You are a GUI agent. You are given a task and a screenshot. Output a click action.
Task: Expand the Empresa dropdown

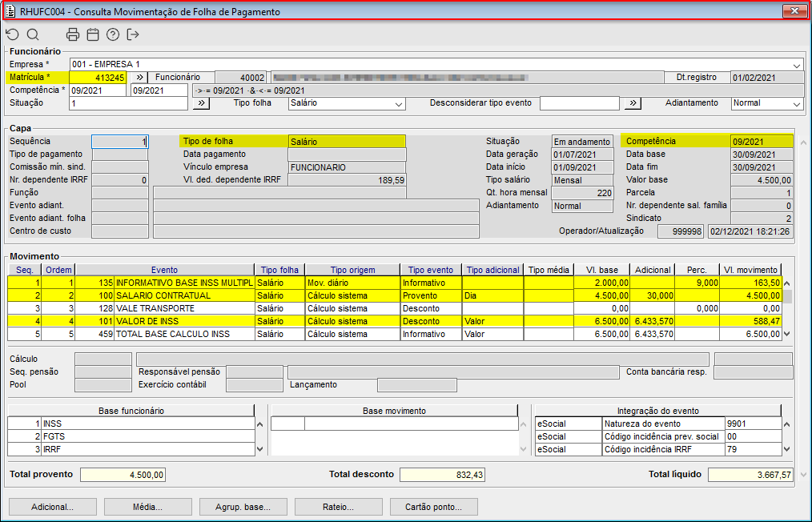(x=797, y=65)
